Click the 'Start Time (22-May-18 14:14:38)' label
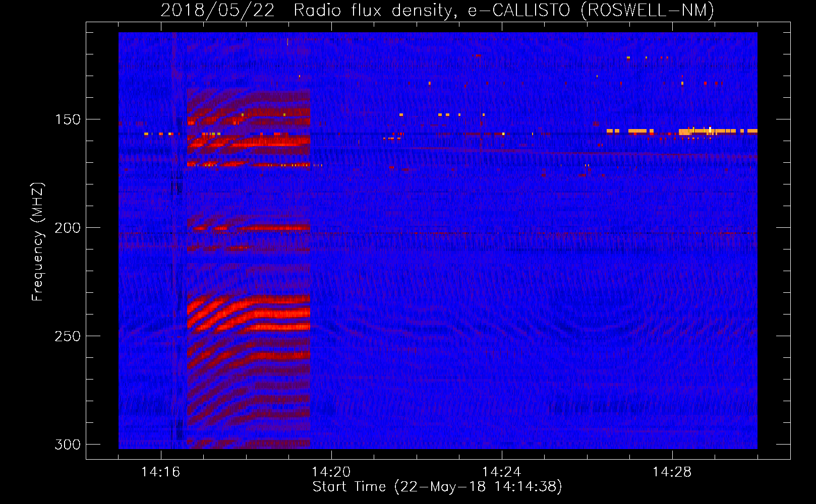Screen dimensions: 816x504 (437, 487)
